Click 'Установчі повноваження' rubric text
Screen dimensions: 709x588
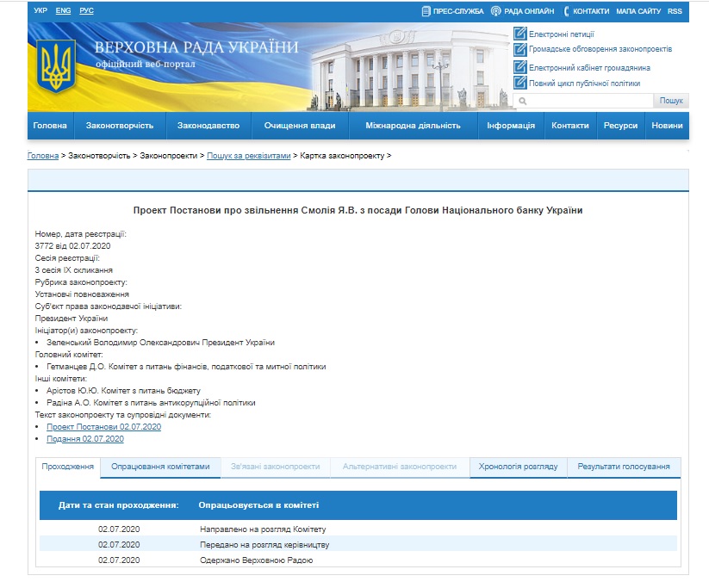(82, 294)
